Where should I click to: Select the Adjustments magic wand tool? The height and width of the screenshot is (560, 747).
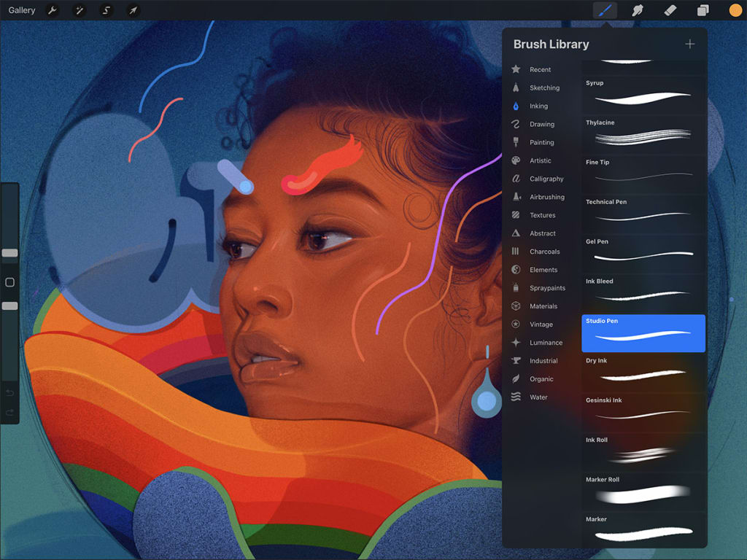pyautogui.click(x=80, y=10)
